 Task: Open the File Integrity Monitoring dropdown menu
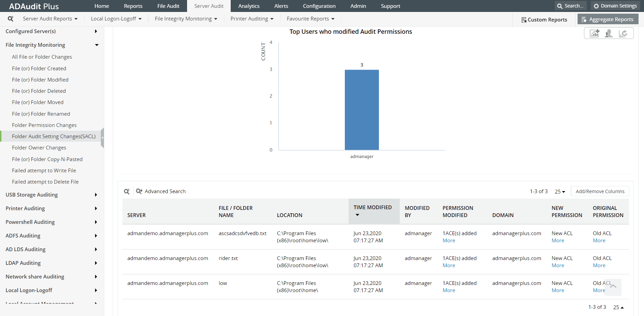coord(186,19)
